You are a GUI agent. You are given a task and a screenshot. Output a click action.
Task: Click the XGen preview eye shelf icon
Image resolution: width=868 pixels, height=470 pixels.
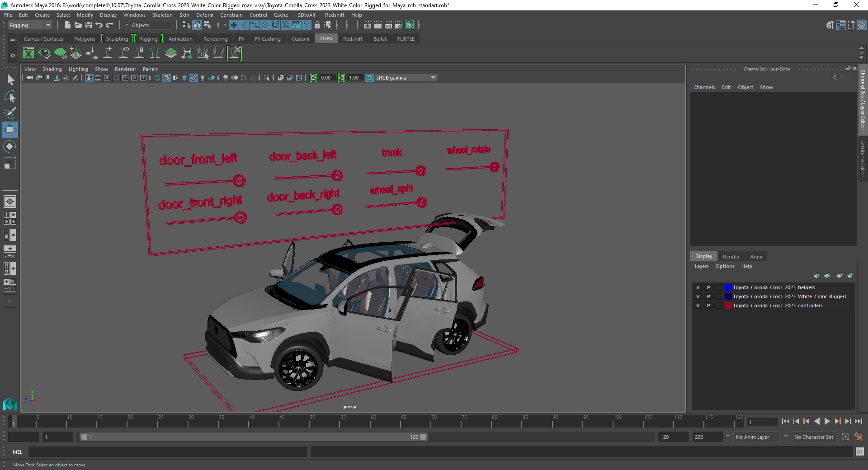click(x=44, y=53)
